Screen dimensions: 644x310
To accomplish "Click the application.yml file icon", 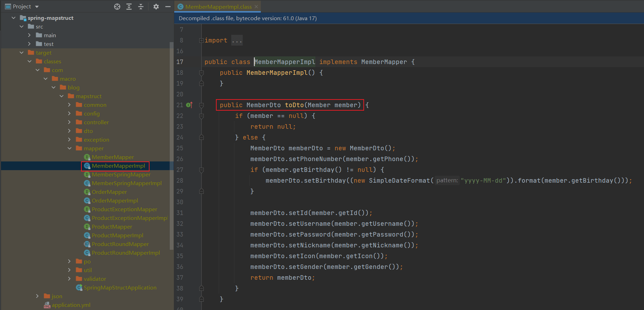I will coord(47,305).
